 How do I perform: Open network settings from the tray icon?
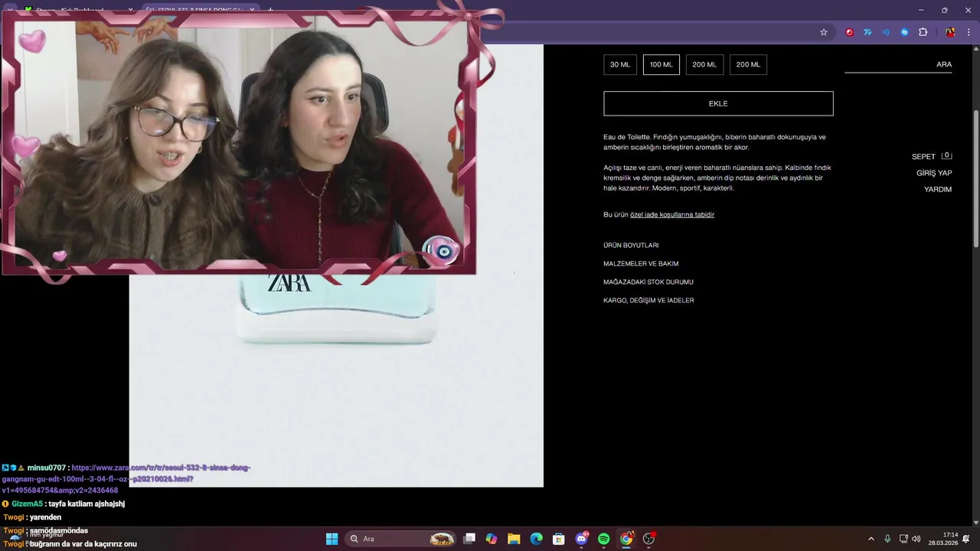[x=903, y=539]
